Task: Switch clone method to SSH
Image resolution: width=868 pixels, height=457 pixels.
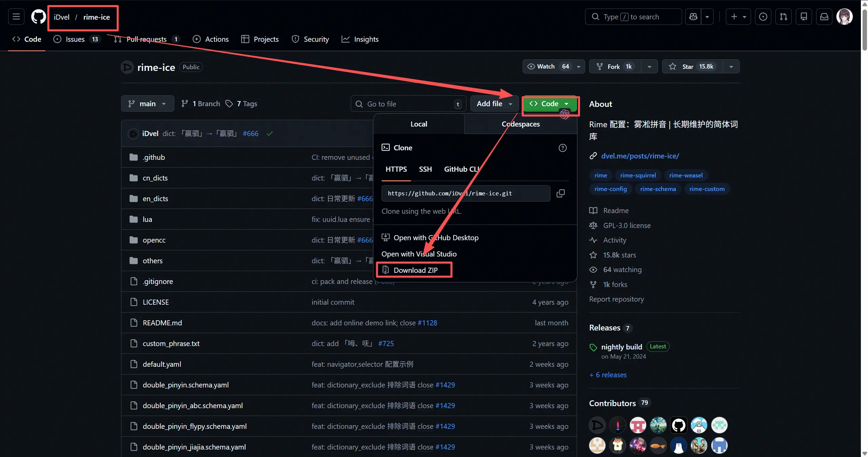Action: click(x=425, y=169)
